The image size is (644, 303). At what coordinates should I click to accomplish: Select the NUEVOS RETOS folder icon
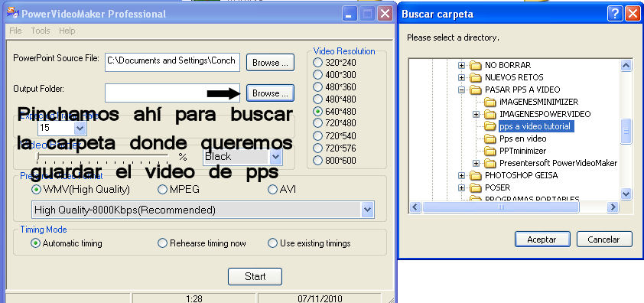click(475, 77)
